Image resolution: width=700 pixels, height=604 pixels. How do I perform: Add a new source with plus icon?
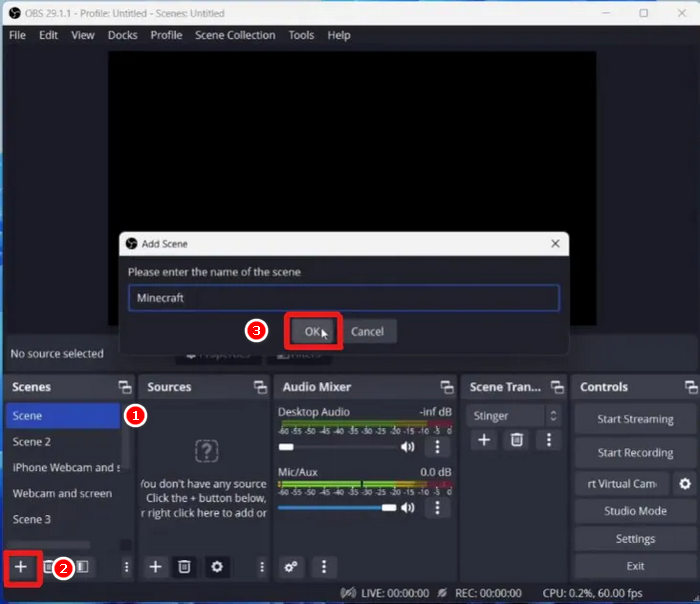click(x=155, y=566)
